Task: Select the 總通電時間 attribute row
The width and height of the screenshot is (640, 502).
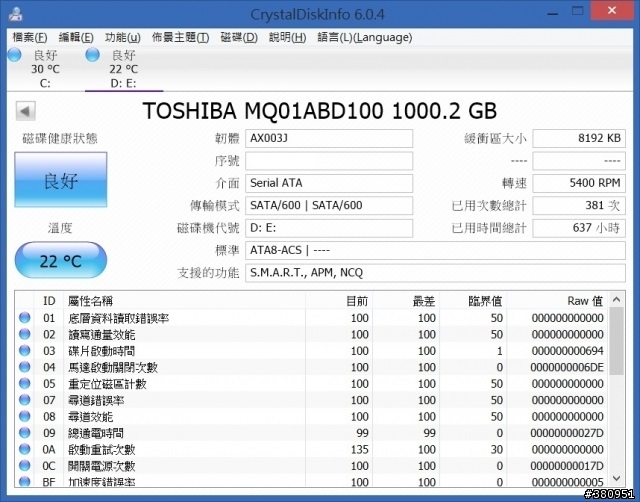Action: pos(312,433)
